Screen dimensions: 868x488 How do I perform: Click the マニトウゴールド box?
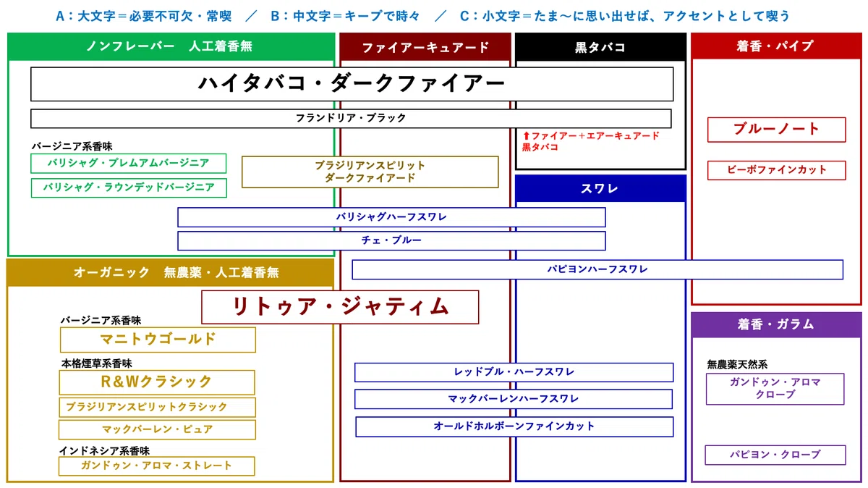(158, 340)
